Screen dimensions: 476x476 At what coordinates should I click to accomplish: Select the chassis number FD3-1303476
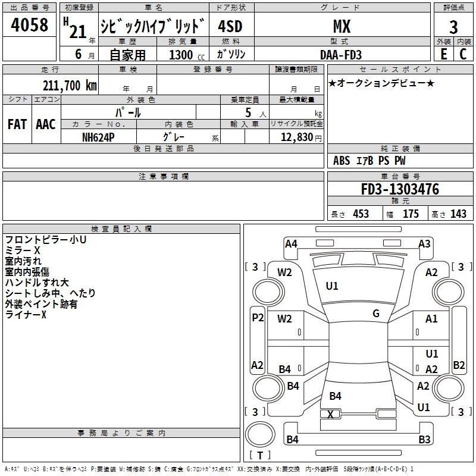(x=400, y=190)
